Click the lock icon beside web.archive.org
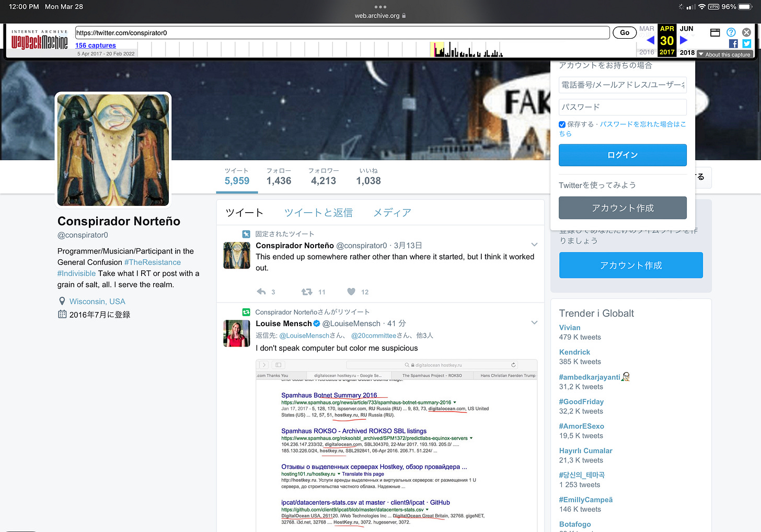This screenshot has width=761, height=532. tap(404, 16)
